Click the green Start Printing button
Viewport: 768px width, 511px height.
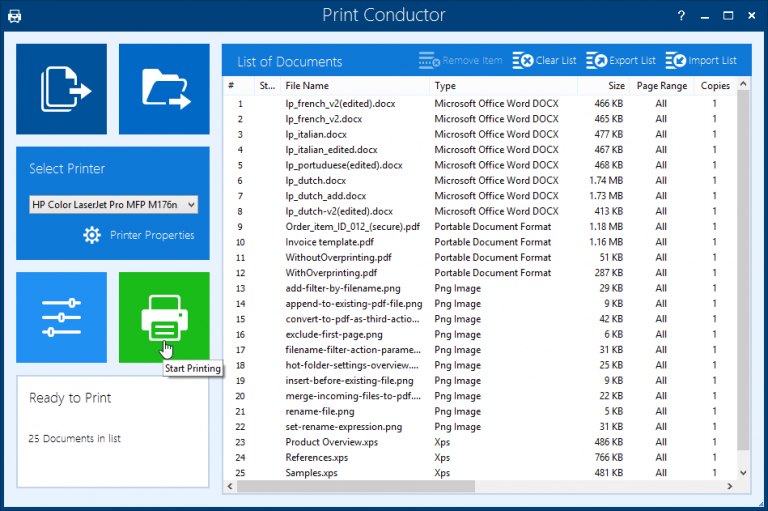click(x=164, y=317)
